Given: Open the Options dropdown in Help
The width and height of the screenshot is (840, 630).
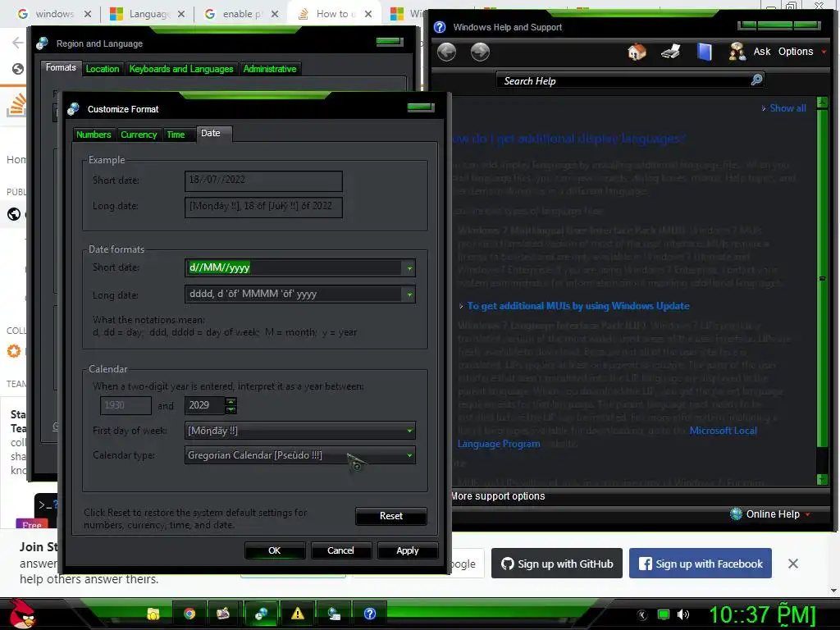Looking at the screenshot, I should tap(802, 52).
